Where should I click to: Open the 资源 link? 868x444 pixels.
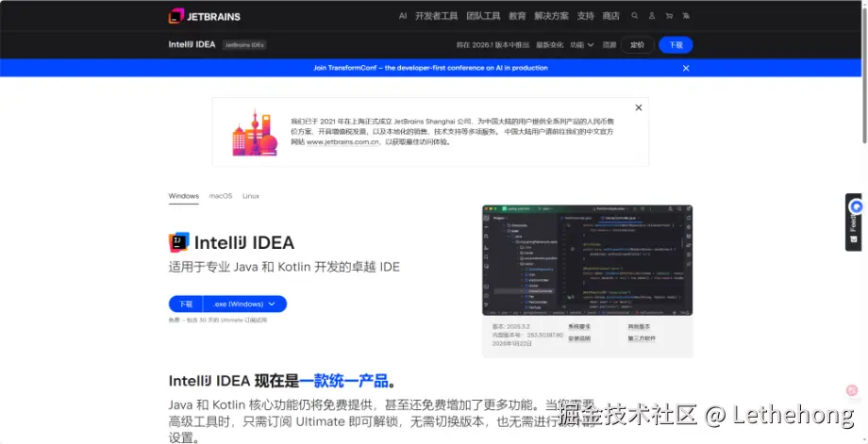tap(609, 45)
